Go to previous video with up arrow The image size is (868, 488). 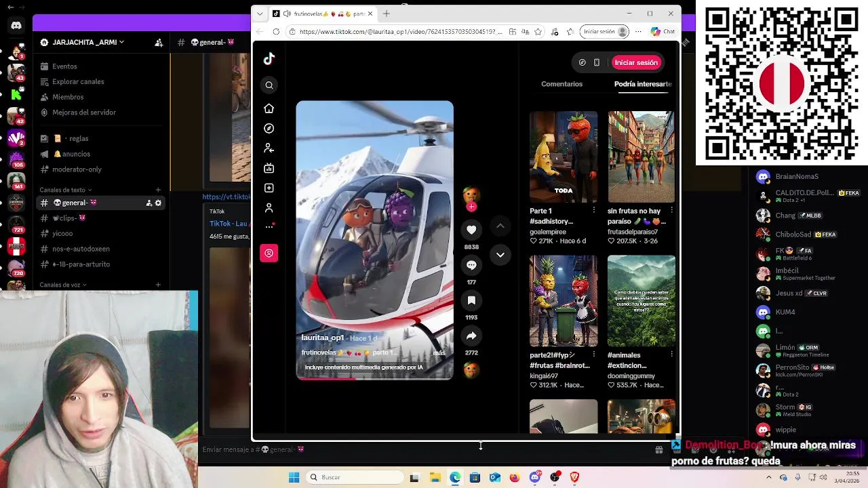click(x=500, y=226)
